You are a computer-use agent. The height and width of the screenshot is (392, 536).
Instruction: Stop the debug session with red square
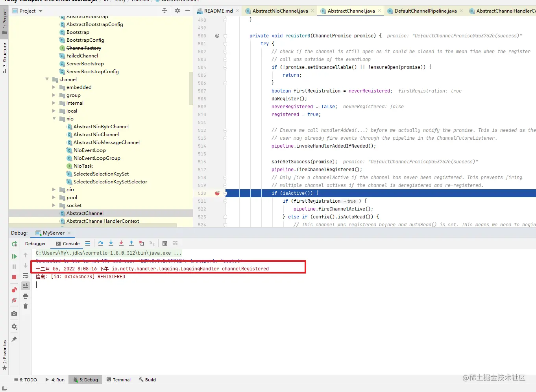coord(14,277)
